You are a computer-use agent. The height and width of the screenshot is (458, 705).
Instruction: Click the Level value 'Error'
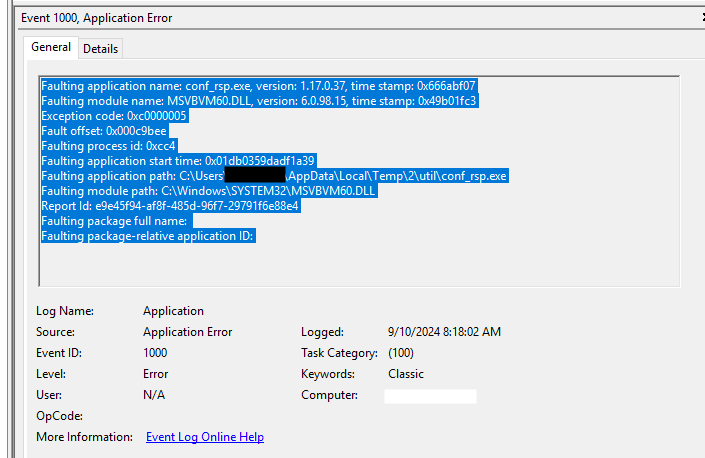(x=156, y=374)
